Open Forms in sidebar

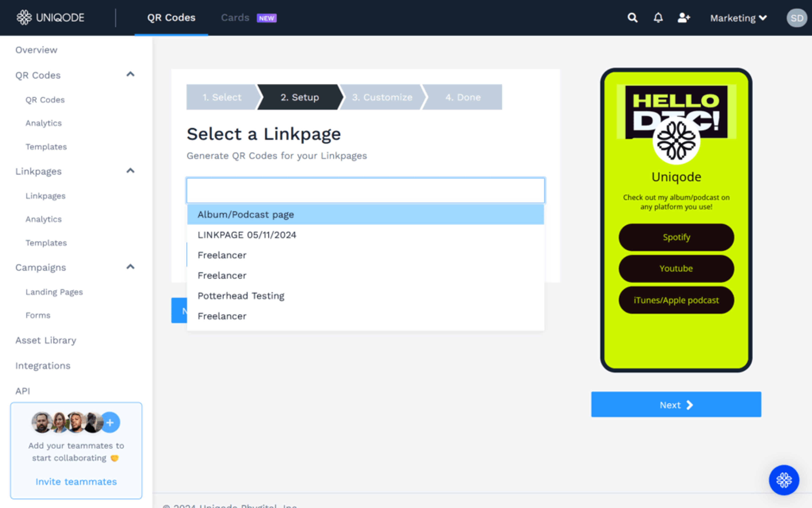(x=38, y=315)
